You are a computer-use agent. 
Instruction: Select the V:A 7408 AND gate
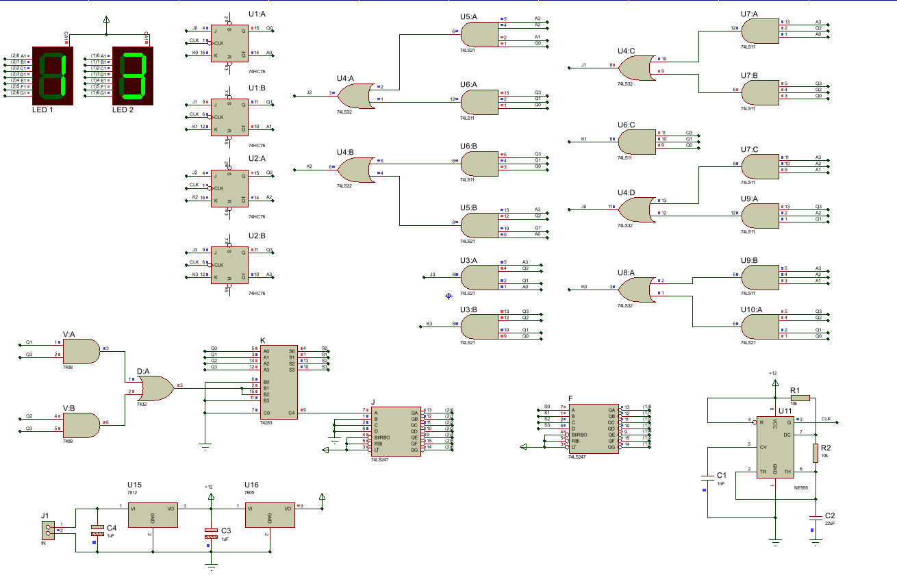(81, 353)
